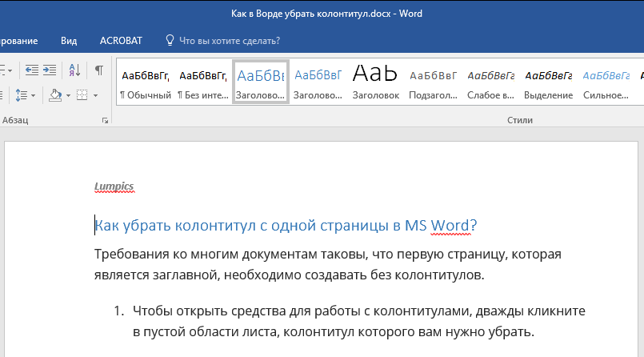
Task: Click the lightbulb Tell Me icon
Action: (x=169, y=40)
